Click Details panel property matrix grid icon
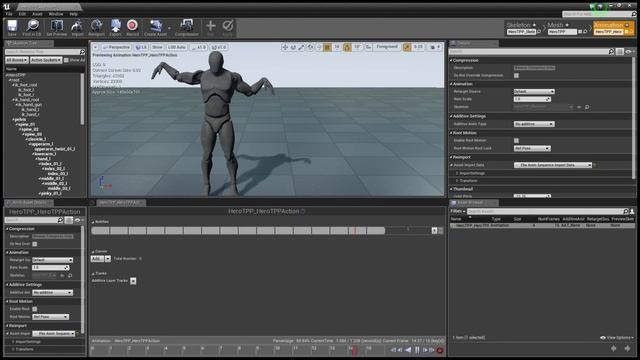 coord(620,51)
